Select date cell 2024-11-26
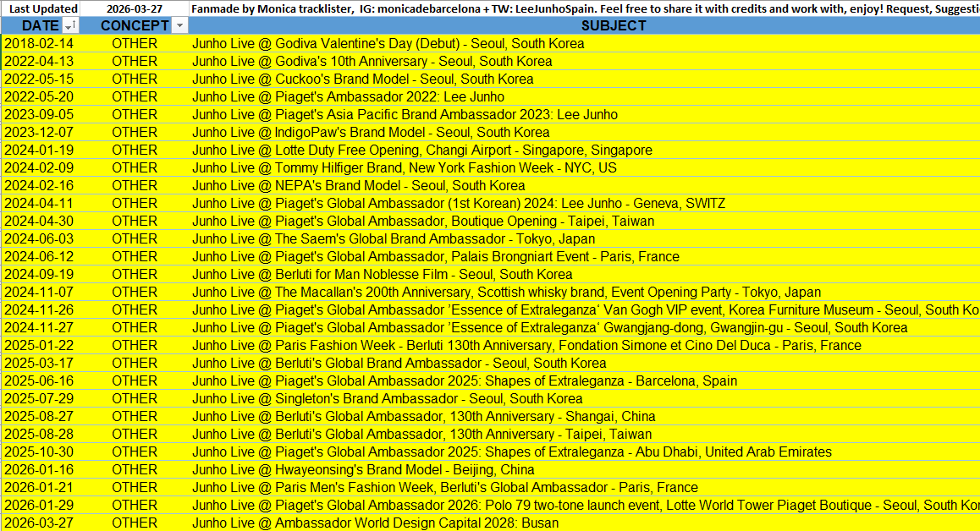Viewport: 980px width, 531px height. pos(41,309)
